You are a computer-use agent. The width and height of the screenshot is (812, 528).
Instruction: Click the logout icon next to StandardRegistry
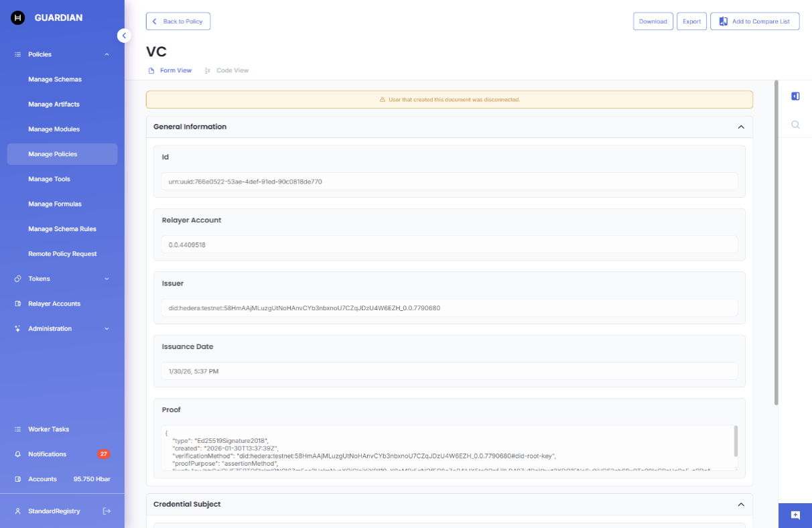[107, 511]
